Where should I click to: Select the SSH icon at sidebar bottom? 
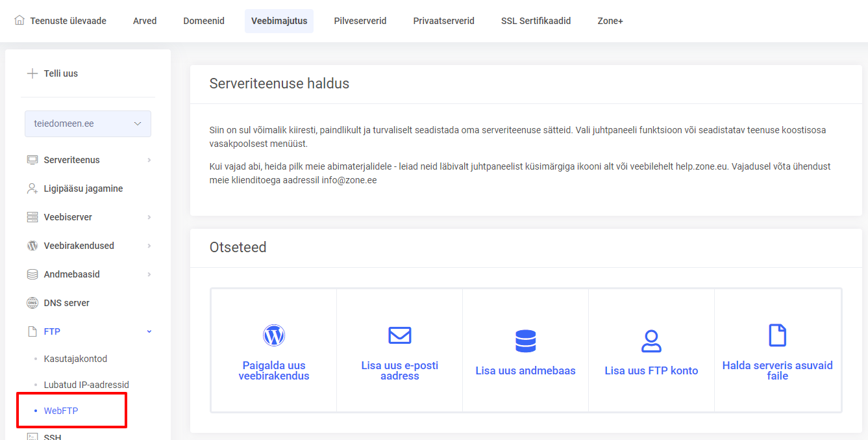point(33,436)
